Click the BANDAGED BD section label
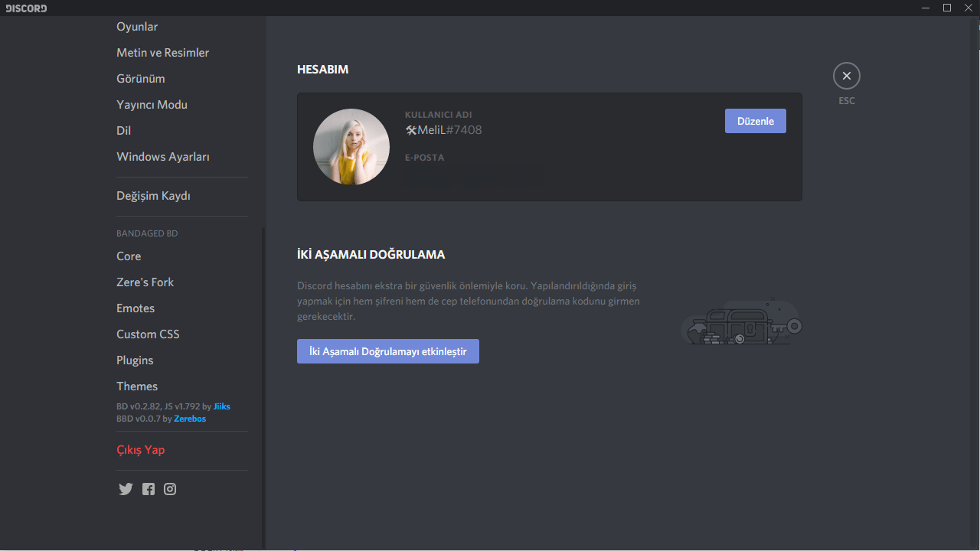This screenshot has width=980, height=551. click(x=147, y=233)
